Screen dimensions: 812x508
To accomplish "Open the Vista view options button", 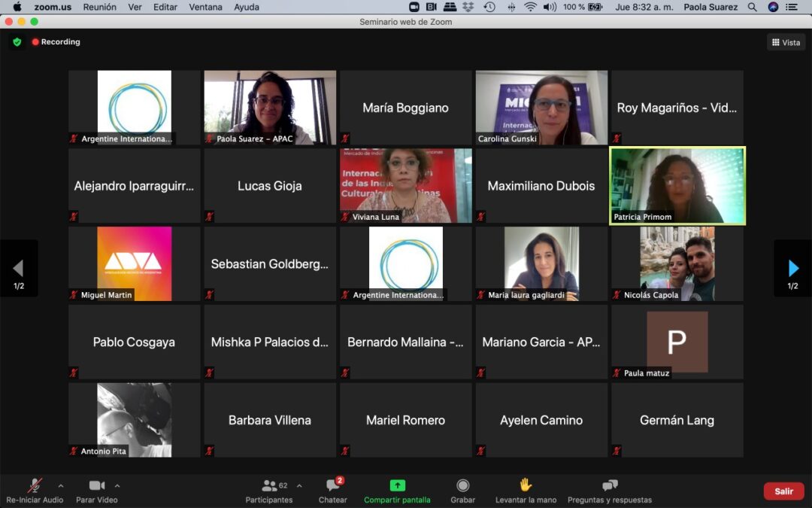I will pos(786,42).
